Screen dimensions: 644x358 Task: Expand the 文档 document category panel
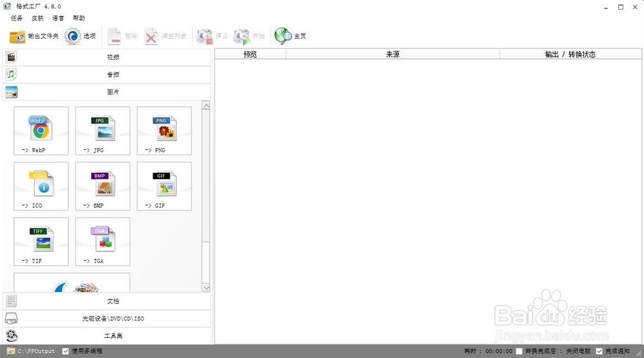(x=107, y=301)
